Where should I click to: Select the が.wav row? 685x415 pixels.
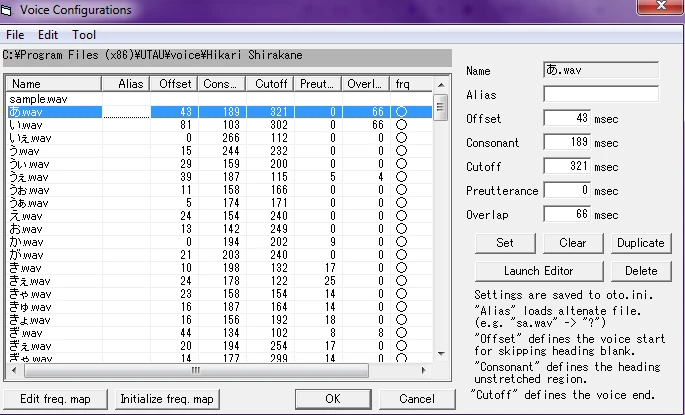pos(220,255)
